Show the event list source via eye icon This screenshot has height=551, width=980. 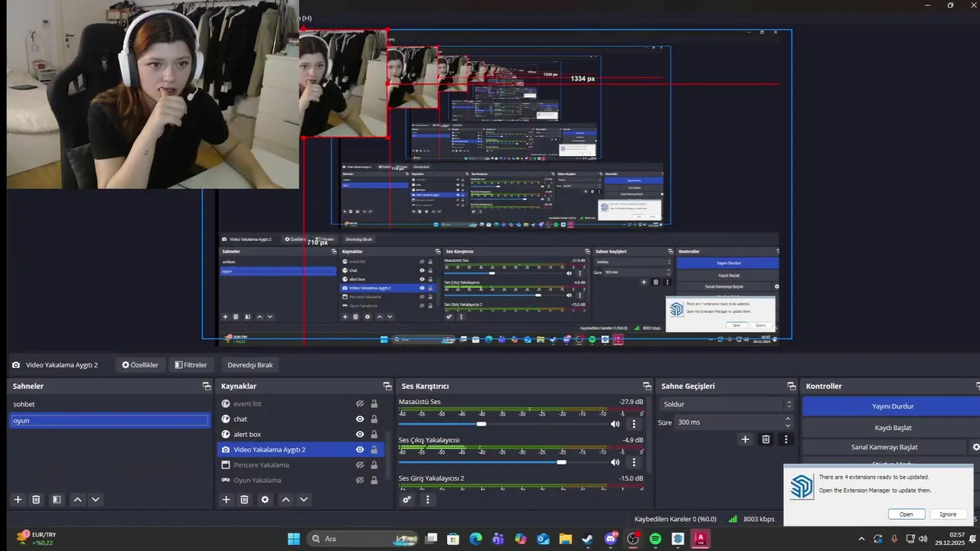(360, 403)
